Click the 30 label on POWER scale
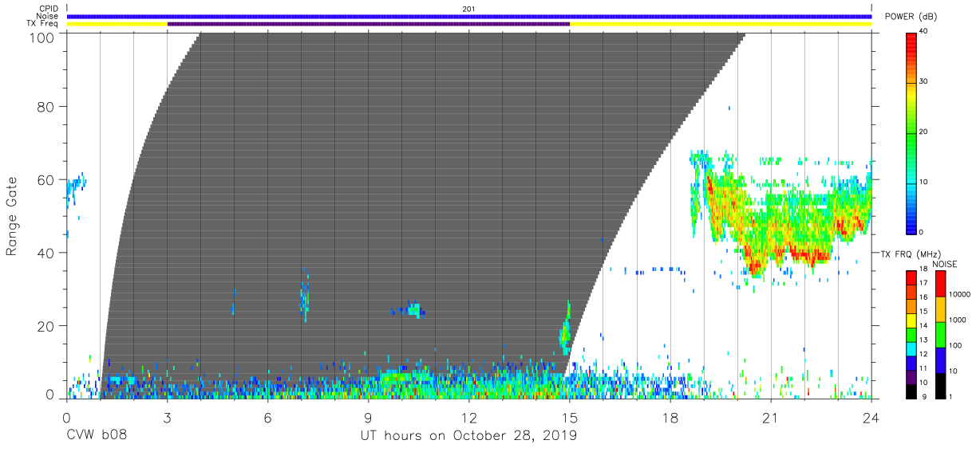Screen dimensions: 980x452 923,81
